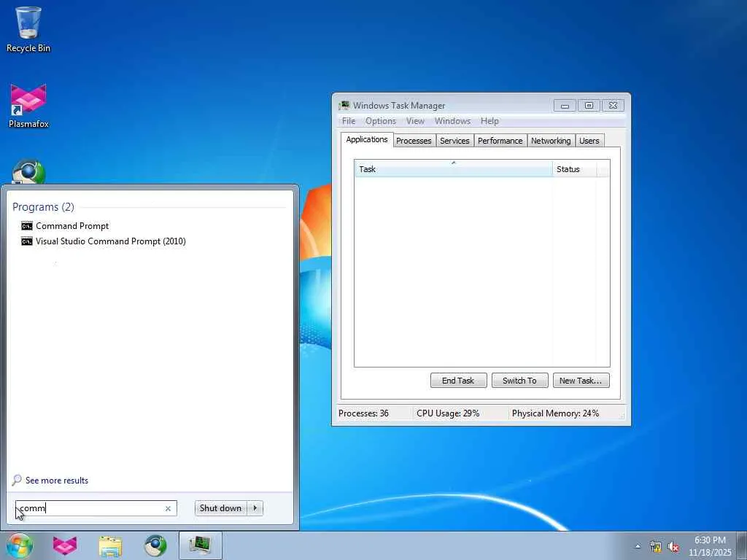Switch to the Users tab
This screenshot has width=747, height=560.
pyautogui.click(x=589, y=141)
